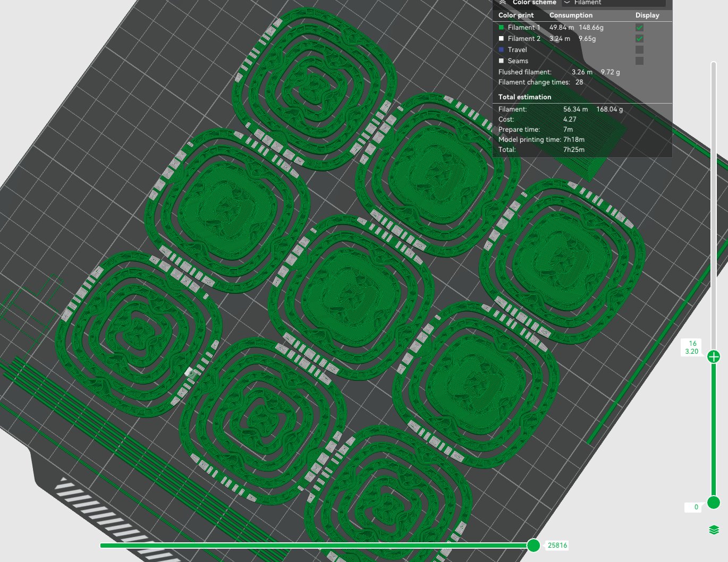Image resolution: width=728 pixels, height=562 pixels.
Task: Click the horizontal move slider handle at 25816
Action: [x=534, y=545]
